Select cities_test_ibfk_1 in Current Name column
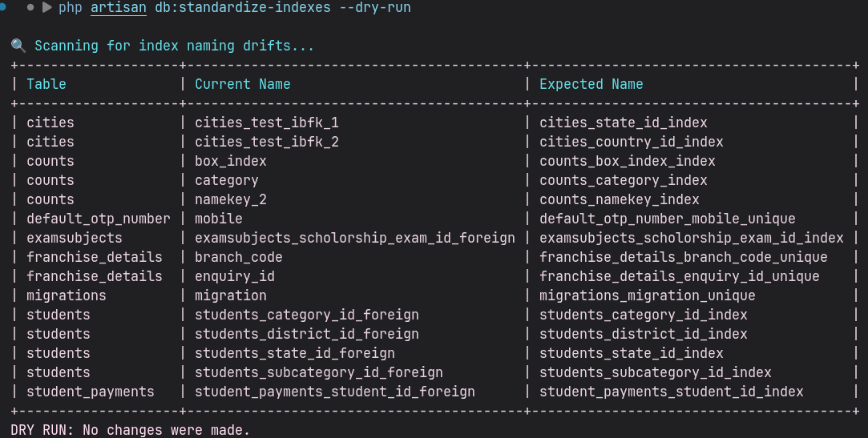The width and height of the screenshot is (868, 438). pyautogui.click(x=267, y=123)
